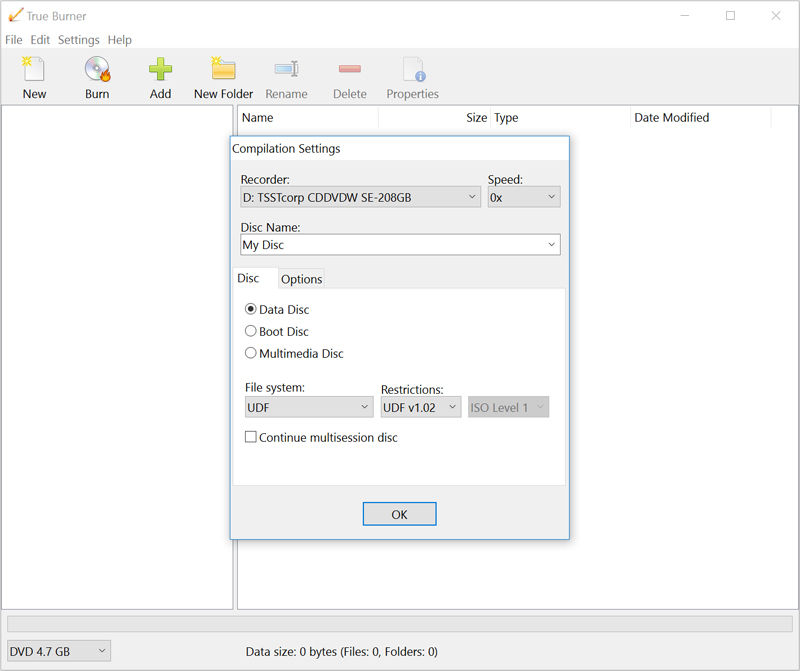This screenshot has width=800, height=671.
Task: Open the Speed dropdown
Action: 524,197
